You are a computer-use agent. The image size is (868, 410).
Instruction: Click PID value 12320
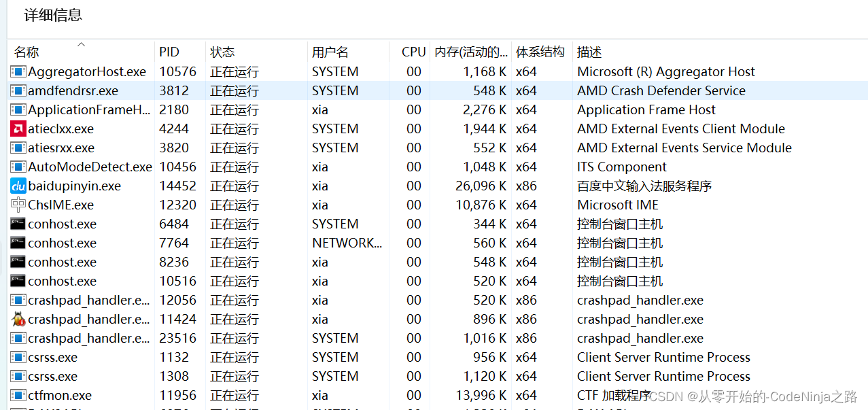pyautogui.click(x=177, y=205)
